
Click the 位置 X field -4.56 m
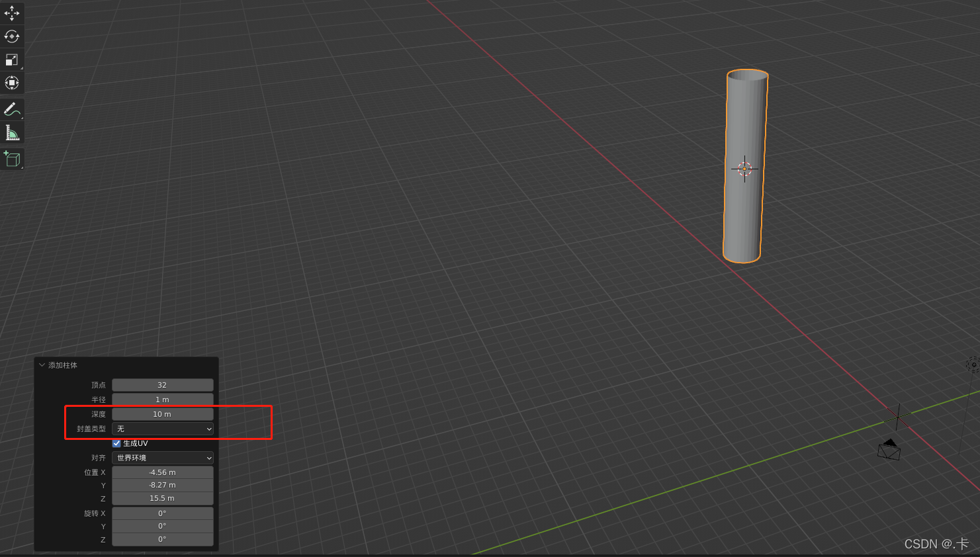[163, 472]
